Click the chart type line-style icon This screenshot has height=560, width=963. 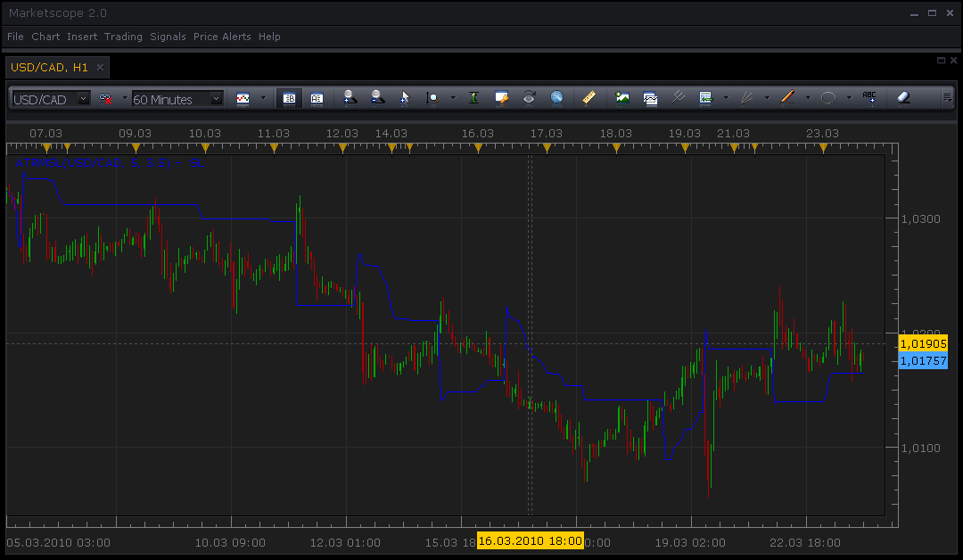[243, 98]
